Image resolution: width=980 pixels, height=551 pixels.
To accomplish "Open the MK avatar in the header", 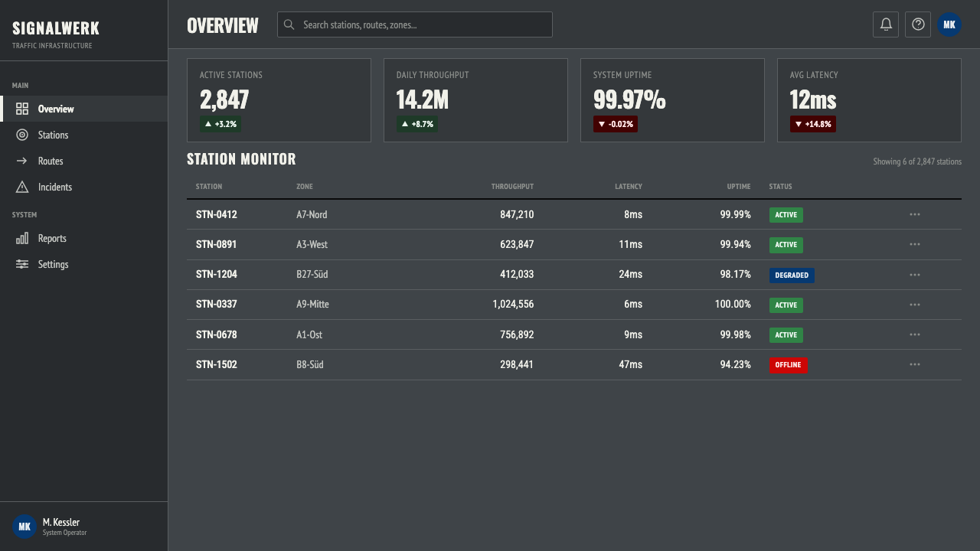I will tap(949, 24).
